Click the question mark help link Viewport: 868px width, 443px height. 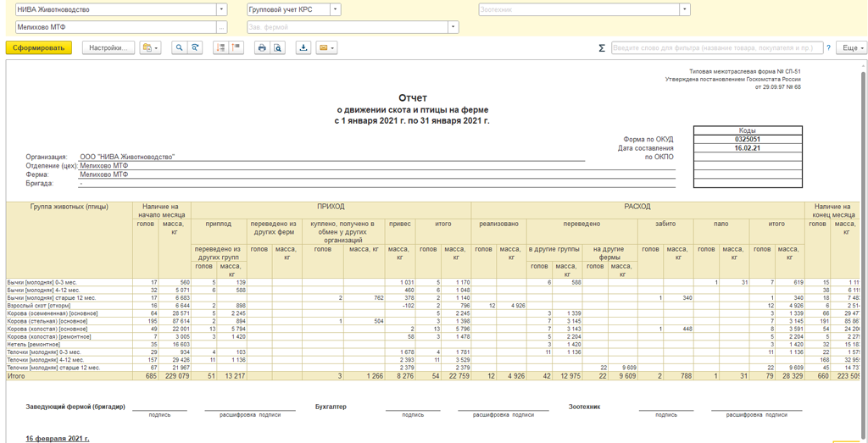(828, 48)
